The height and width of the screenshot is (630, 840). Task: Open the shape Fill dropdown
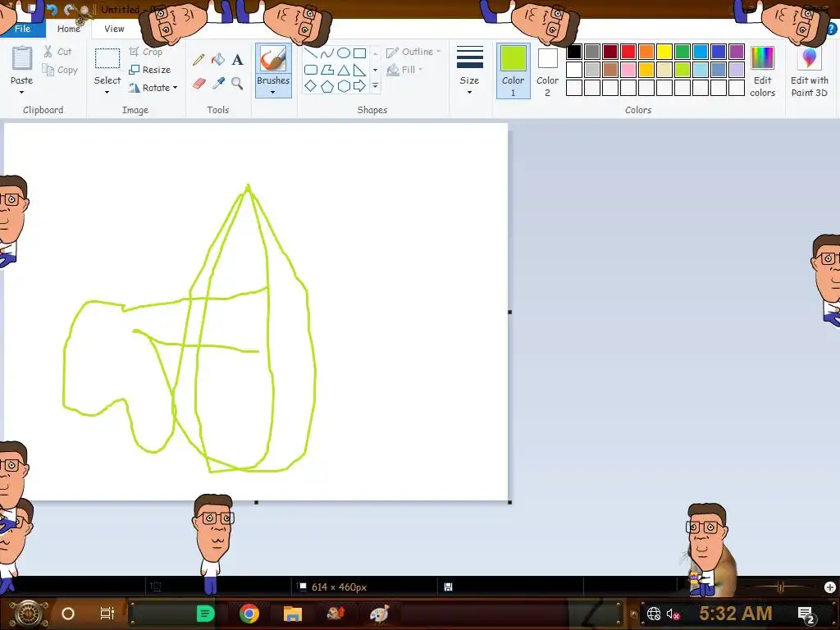coord(405,70)
